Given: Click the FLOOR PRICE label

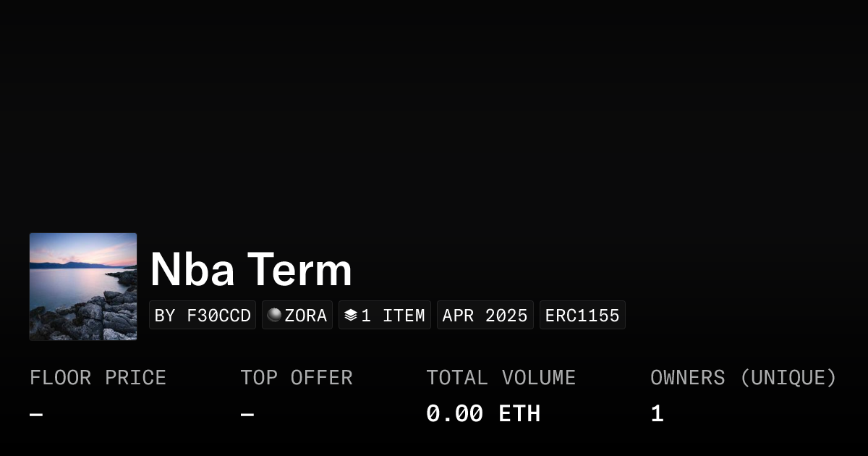Looking at the screenshot, I should tap(98, 378).
